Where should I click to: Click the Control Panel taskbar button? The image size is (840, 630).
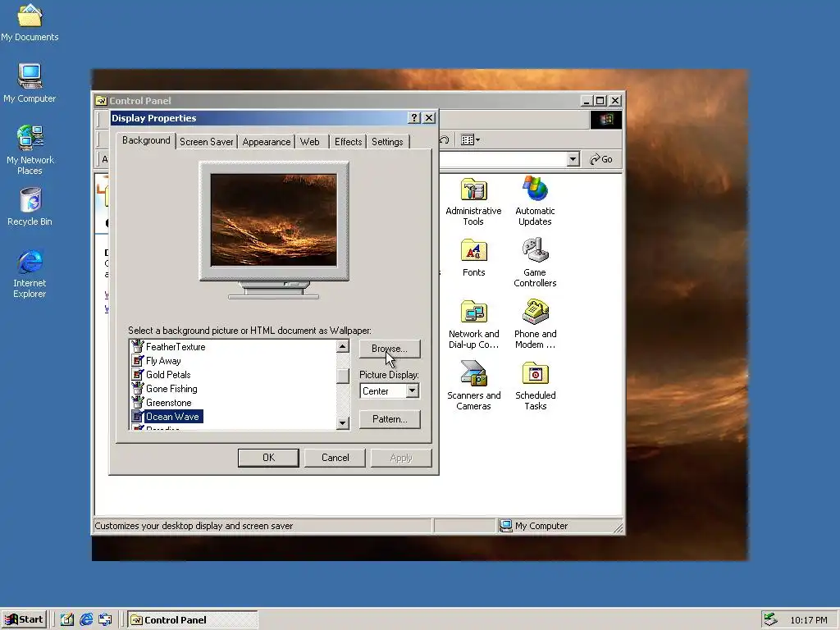[x=193, y=620]
